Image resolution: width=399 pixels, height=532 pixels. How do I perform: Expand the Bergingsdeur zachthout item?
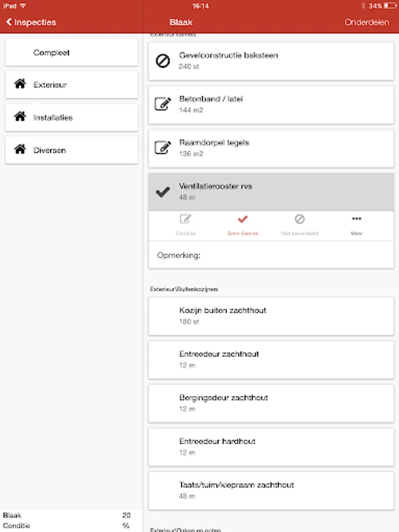coord(271,403)
